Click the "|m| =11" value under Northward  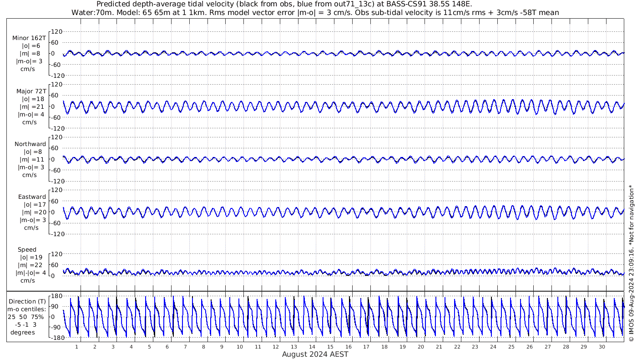pyautogui.click(x=32, y=160)
